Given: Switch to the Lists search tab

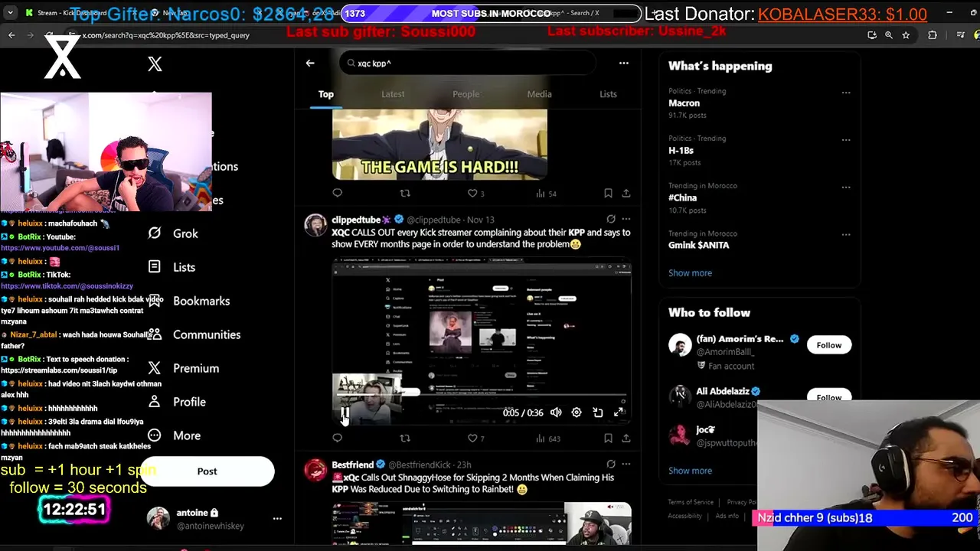Looking at the screenshot, I should point(608,94).
